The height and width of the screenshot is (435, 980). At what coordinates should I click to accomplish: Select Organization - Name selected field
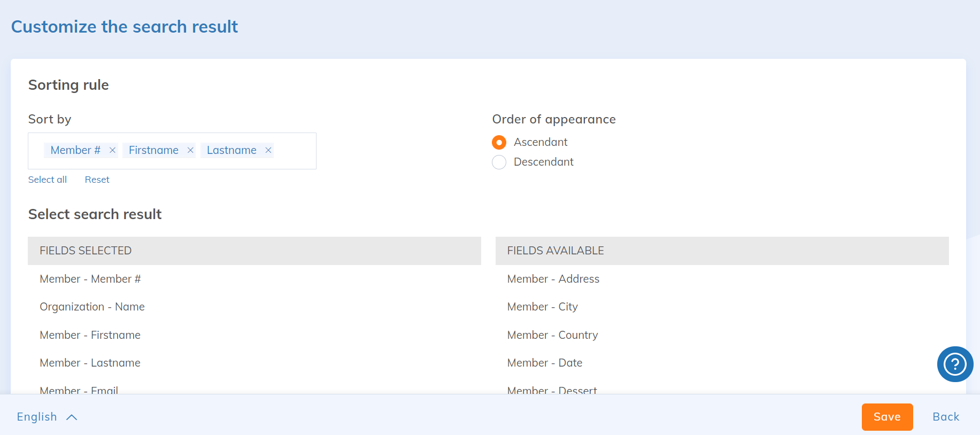pyautogui.click(x=92, y=307)
